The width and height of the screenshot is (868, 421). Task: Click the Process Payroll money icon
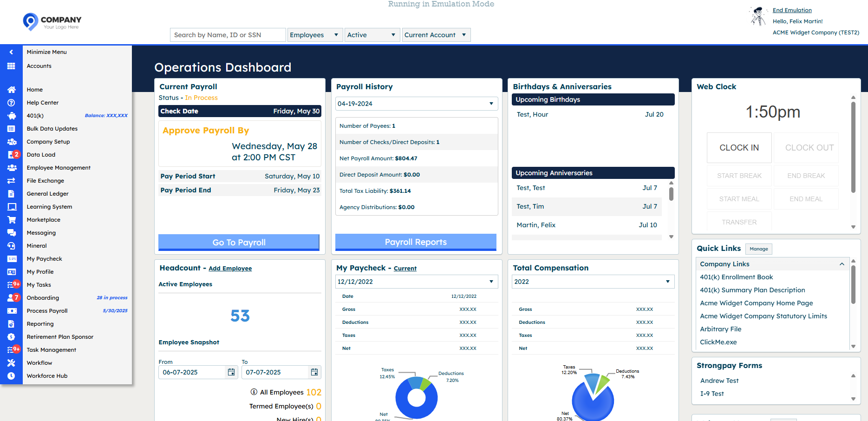[11, 311]
